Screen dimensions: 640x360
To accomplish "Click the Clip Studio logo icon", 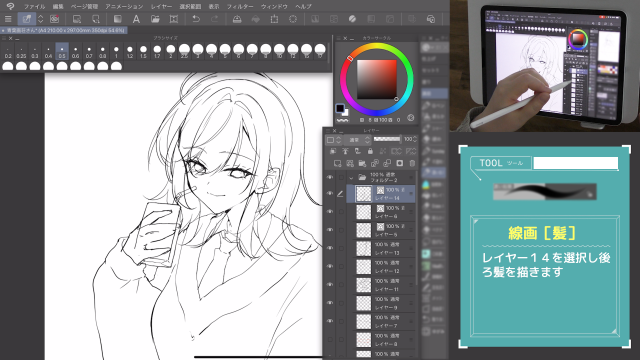I will (x=10, y=6).
